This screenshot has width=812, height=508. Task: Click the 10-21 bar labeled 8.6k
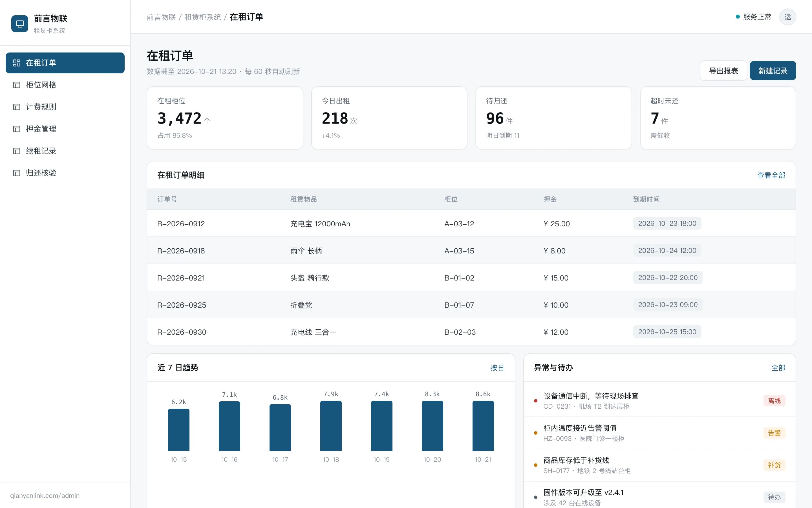[483, 426]
